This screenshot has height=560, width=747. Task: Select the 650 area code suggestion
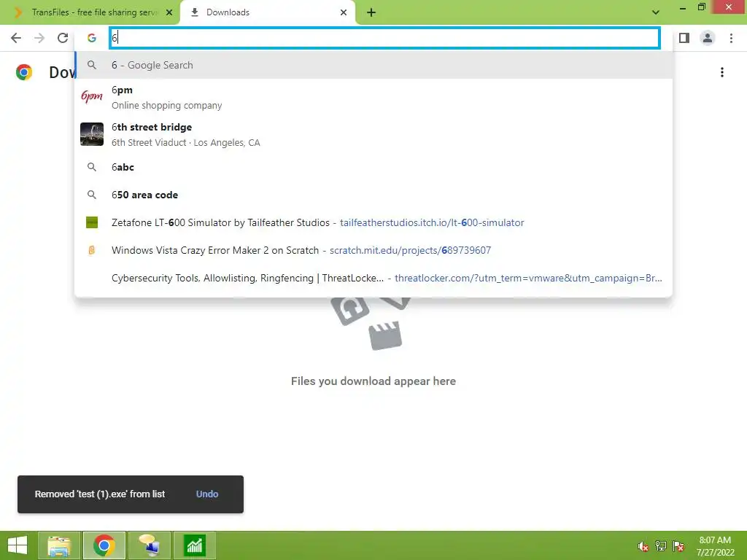[373, 195]
